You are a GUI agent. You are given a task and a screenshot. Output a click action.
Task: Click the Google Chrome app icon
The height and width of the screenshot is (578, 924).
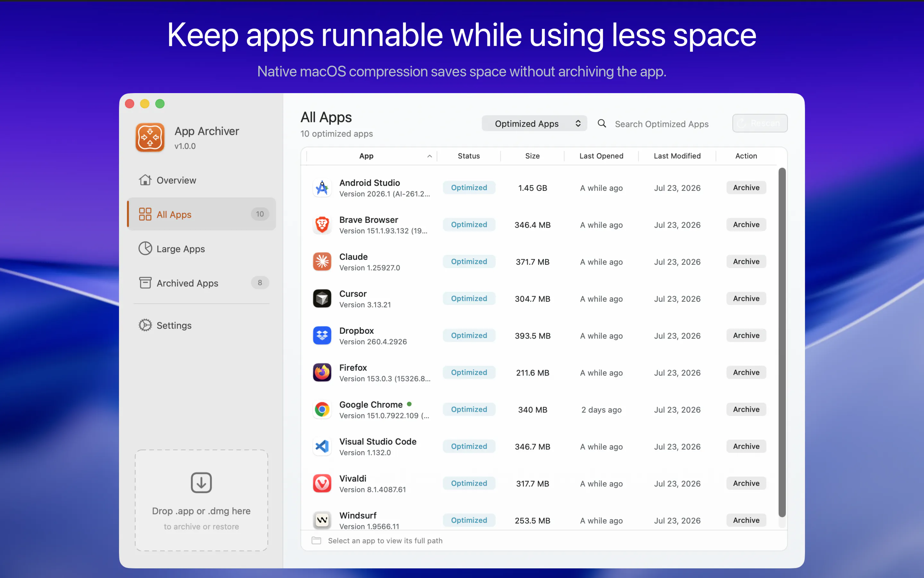point(322,409)
